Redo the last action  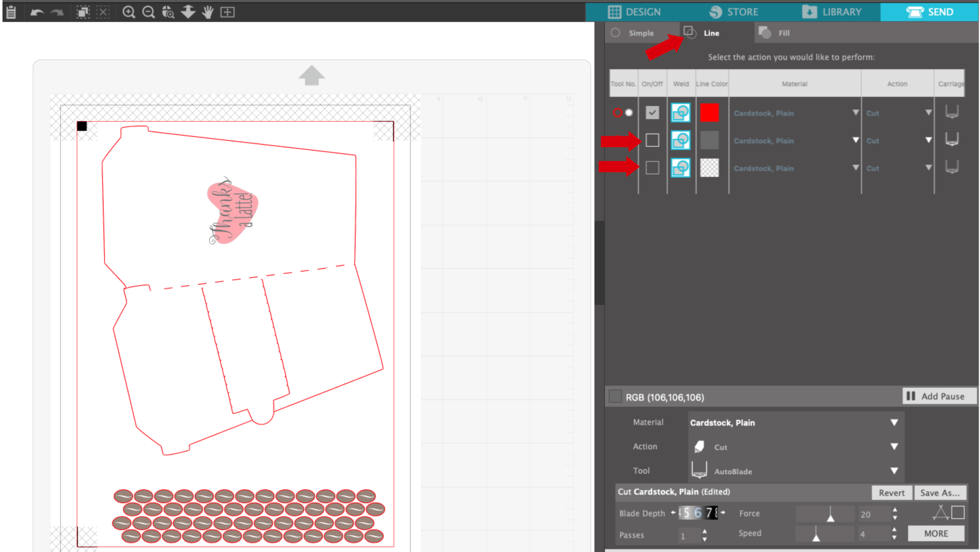click(x=56, y=12)
